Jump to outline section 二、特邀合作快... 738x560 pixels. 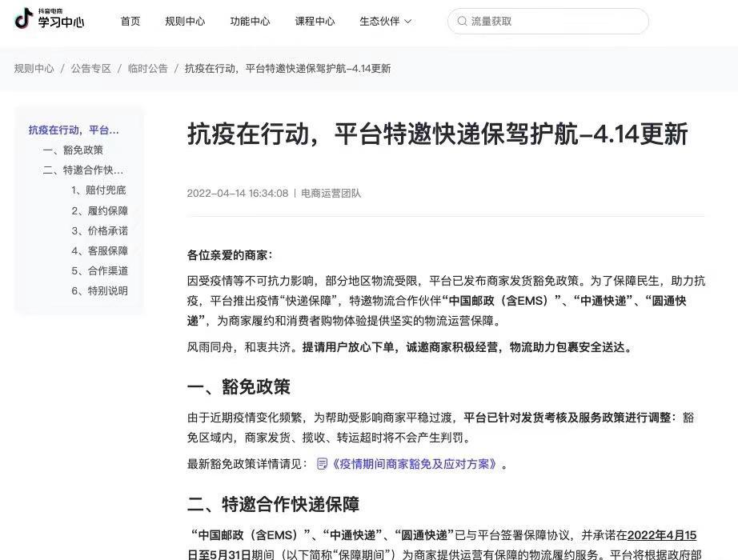pyautogui.click(x=82, y=170)
